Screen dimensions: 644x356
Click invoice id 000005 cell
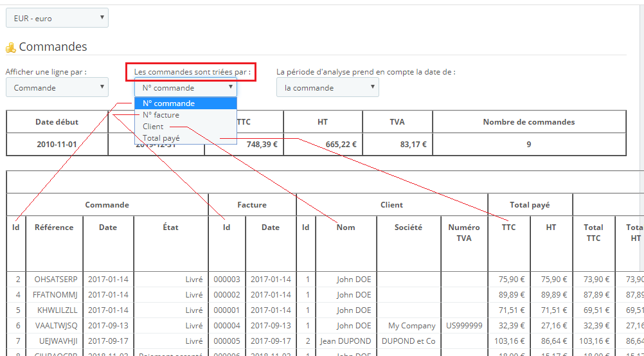pos(227,341)
